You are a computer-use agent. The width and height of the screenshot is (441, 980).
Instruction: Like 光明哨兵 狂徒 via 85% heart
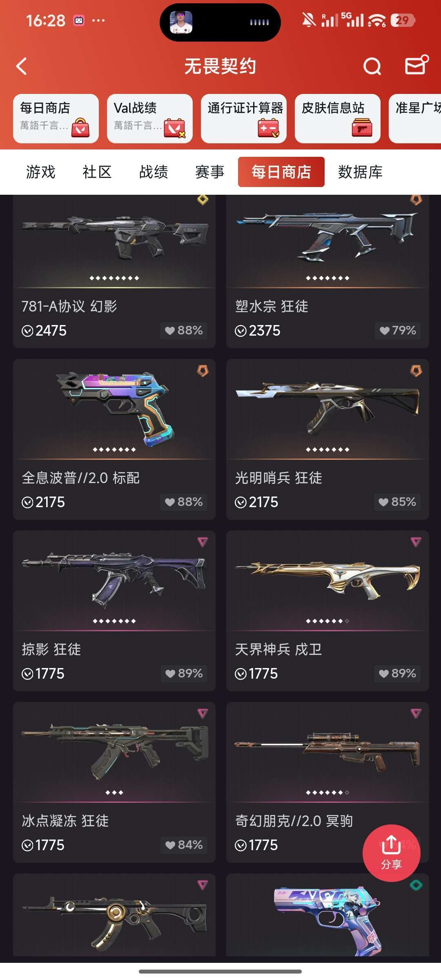pos(397,502)
